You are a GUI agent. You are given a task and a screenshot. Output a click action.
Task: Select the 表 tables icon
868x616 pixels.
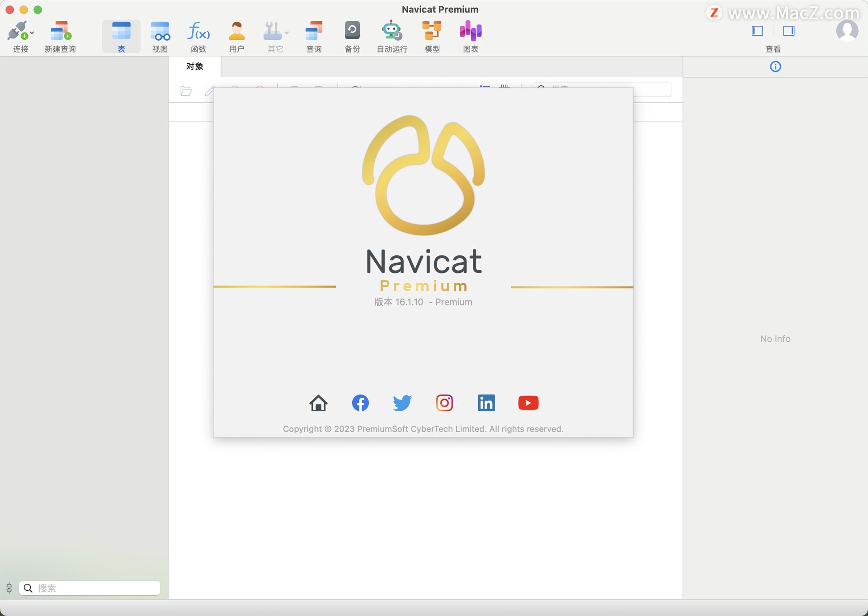(121, 31)
